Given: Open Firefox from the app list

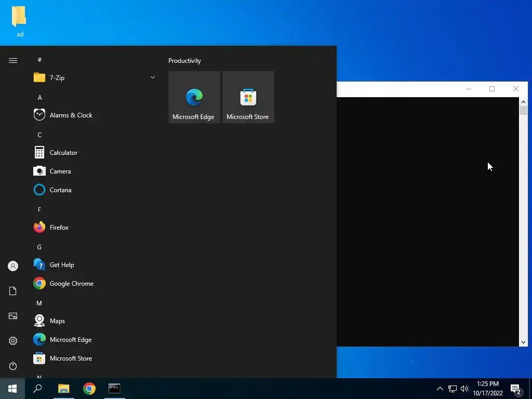Looking at the screenshot, I should [95, 227].
